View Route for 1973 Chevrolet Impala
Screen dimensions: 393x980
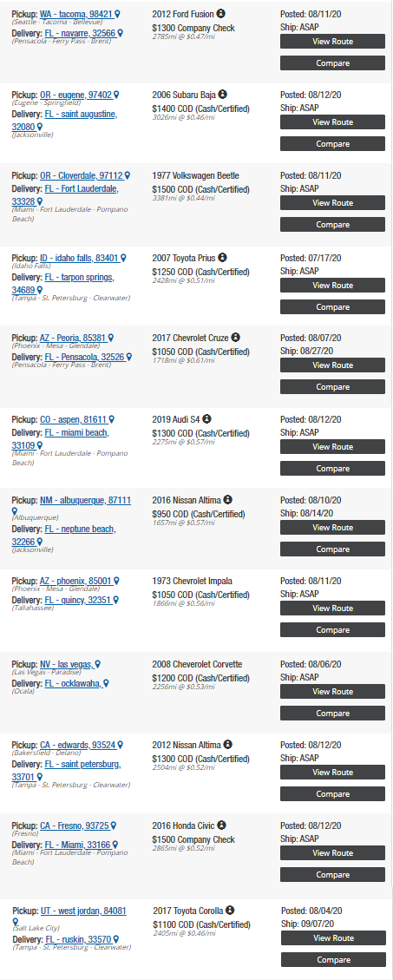pos(332,608)
